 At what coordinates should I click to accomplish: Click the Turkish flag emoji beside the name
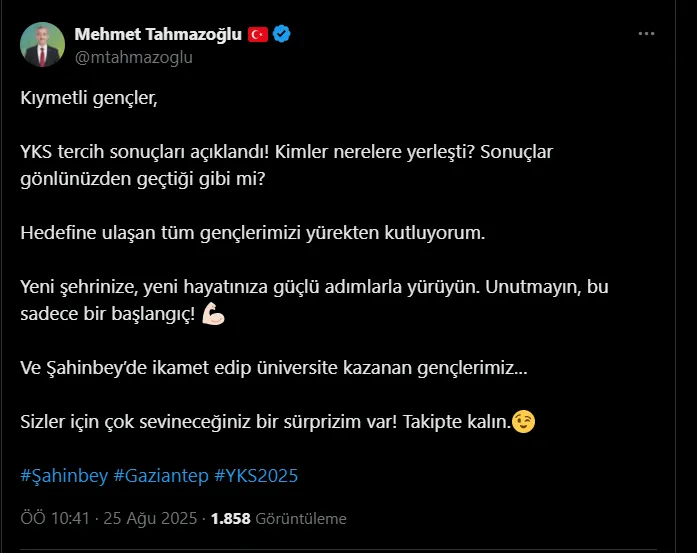[259, 35]
